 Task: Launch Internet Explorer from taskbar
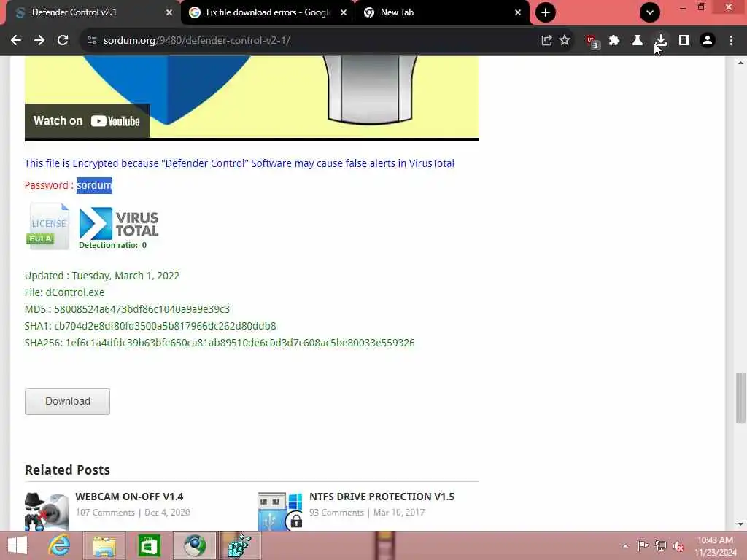(60, 545)
